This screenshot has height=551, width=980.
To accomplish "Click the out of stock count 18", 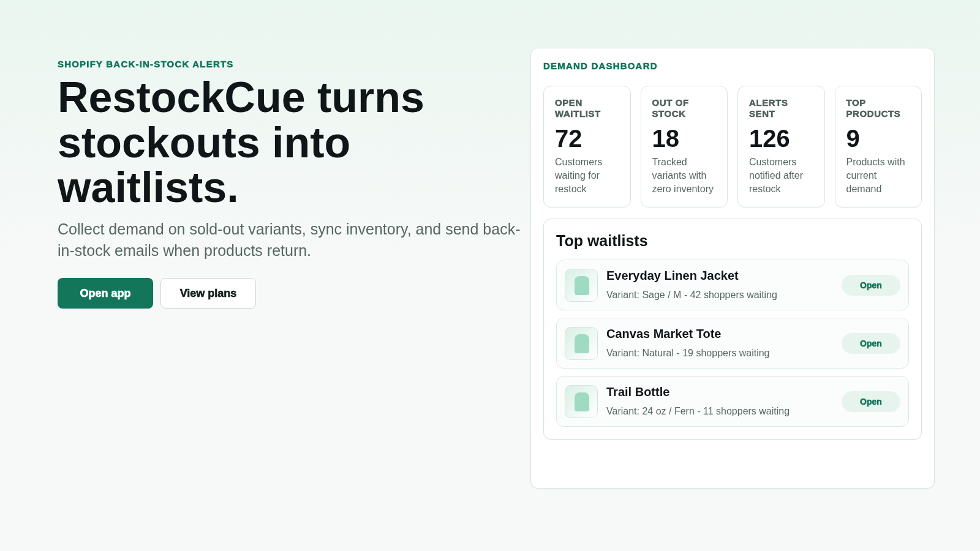I will click(x=665, y=139).
